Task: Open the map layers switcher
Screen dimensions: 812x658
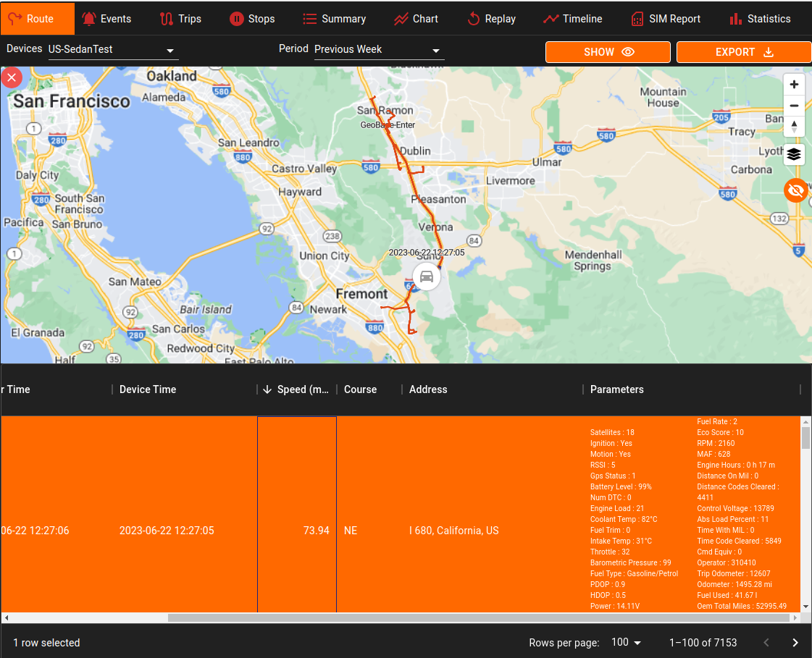Action: click(794, 154)
